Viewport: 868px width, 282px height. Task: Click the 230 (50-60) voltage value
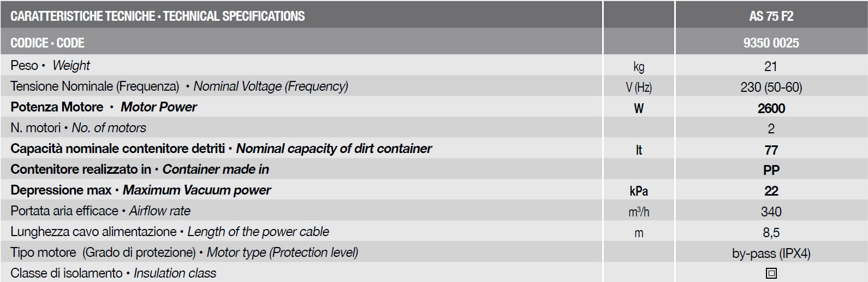coord(771,87)
